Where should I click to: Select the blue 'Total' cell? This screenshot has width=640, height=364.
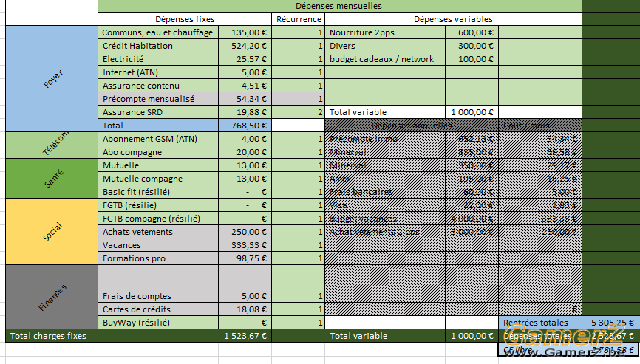158,126
